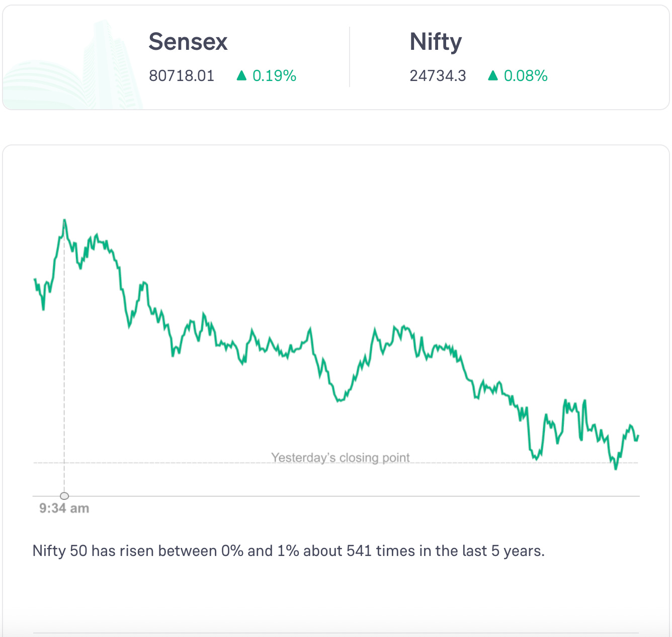Click the number 541 in the statistics text
The width and height of the screenshot is (672, 637).
point(359,551)
